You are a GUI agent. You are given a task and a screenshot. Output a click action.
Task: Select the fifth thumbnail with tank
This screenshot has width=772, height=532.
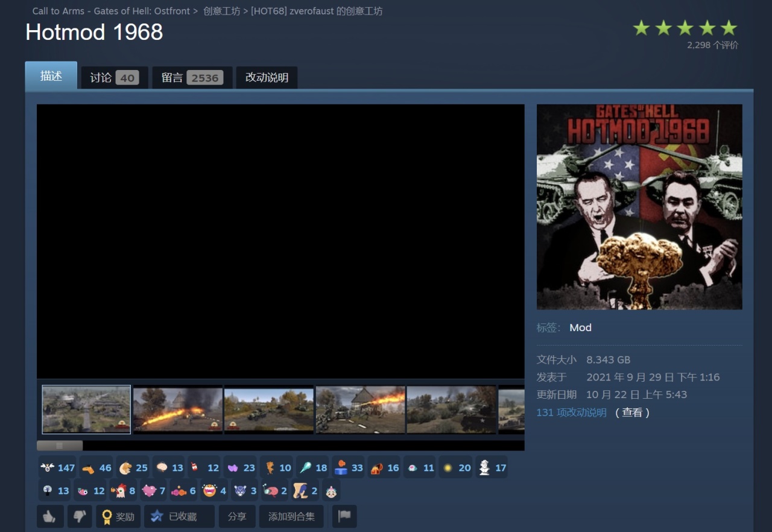coord(451,410)
